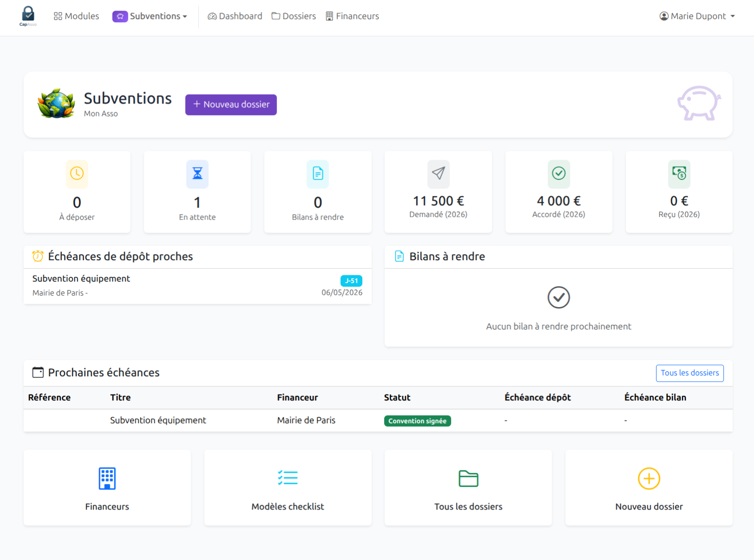Click the clock icon above À déposer
Screen dimensions: 754x560
coord(77,174)
